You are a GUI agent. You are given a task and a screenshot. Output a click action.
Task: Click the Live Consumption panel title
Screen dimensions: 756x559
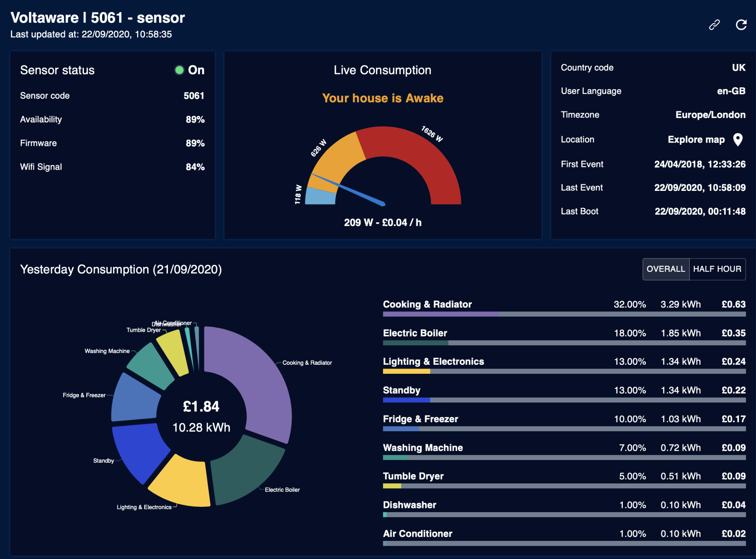click(382, 70)
